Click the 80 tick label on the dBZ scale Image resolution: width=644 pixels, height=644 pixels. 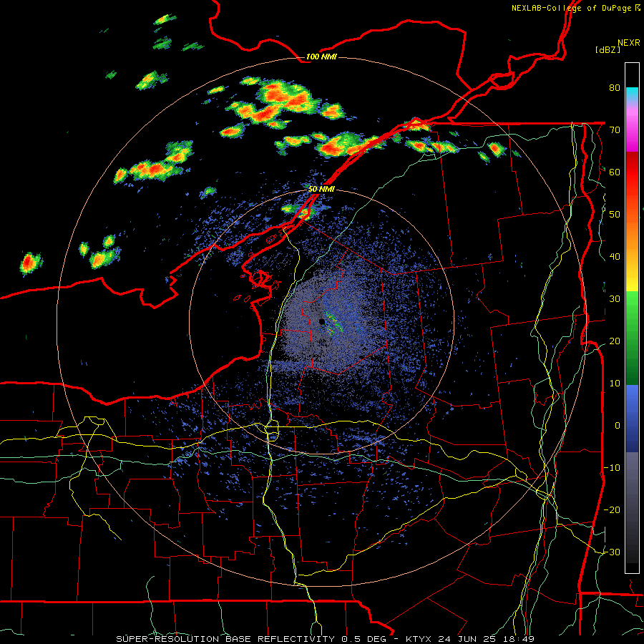click(615, 88)
